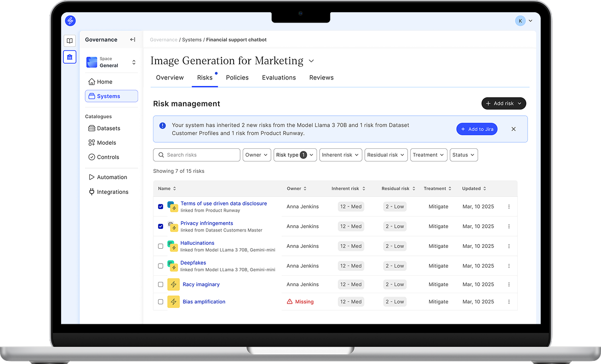This screenshot has width=601, height=364.
Task: Click the book icon in left rail
Action: [x=70, y=41]
